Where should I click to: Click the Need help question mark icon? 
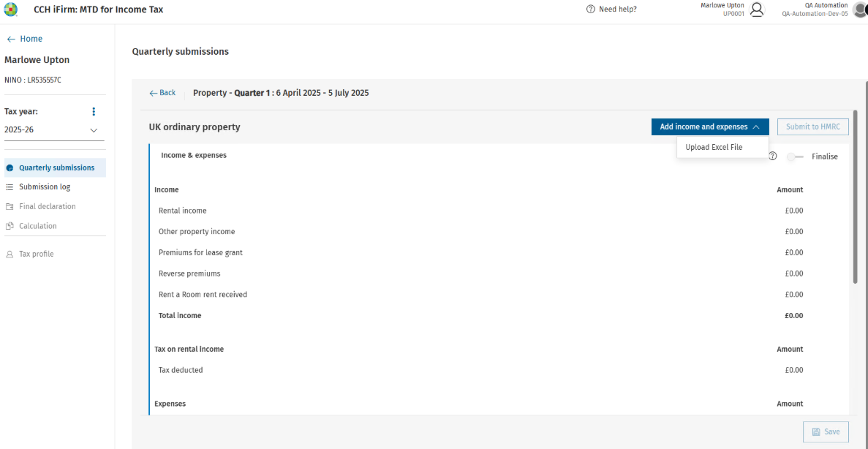[x=591, y=10]
